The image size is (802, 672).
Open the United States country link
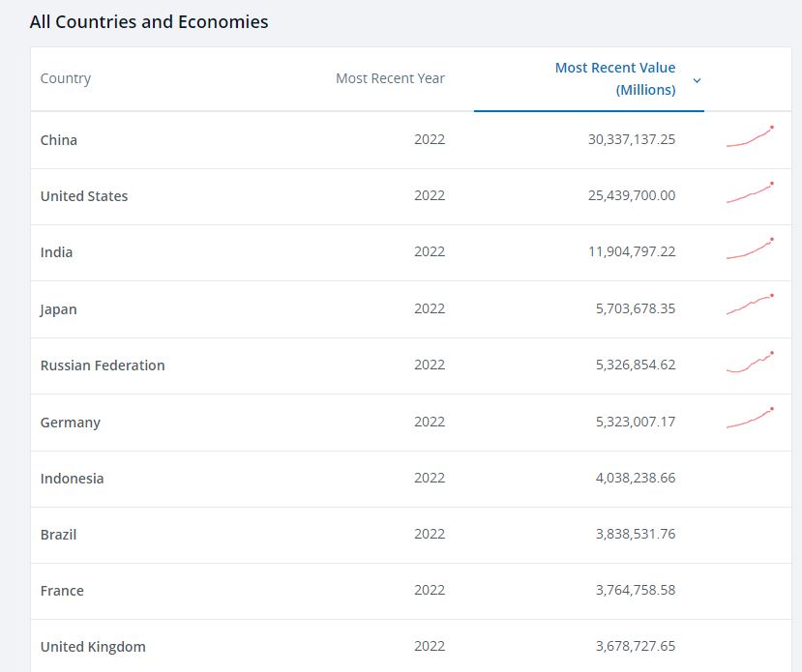(84, 196)
